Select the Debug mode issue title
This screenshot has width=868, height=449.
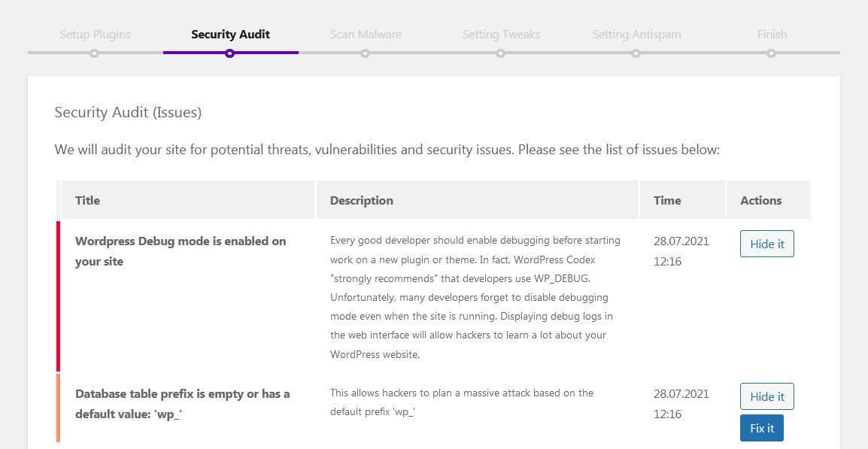181,251
